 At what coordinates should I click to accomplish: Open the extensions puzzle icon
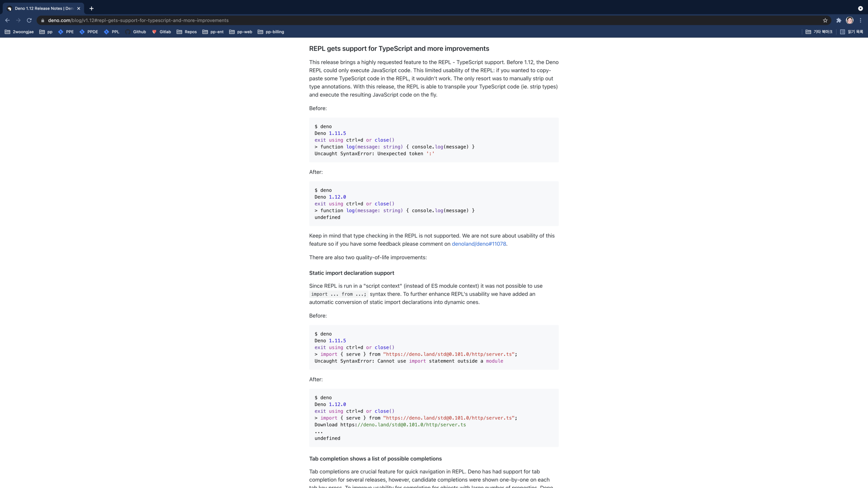point(839,20)
